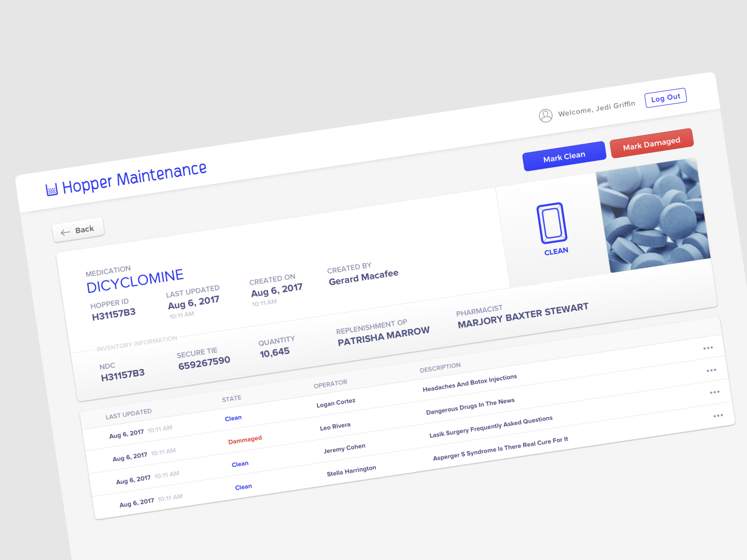Image resolution: width=747 pixels, height=560 pixels.
Task: Click operator name Stella Harrington
Action: (351, 471)
